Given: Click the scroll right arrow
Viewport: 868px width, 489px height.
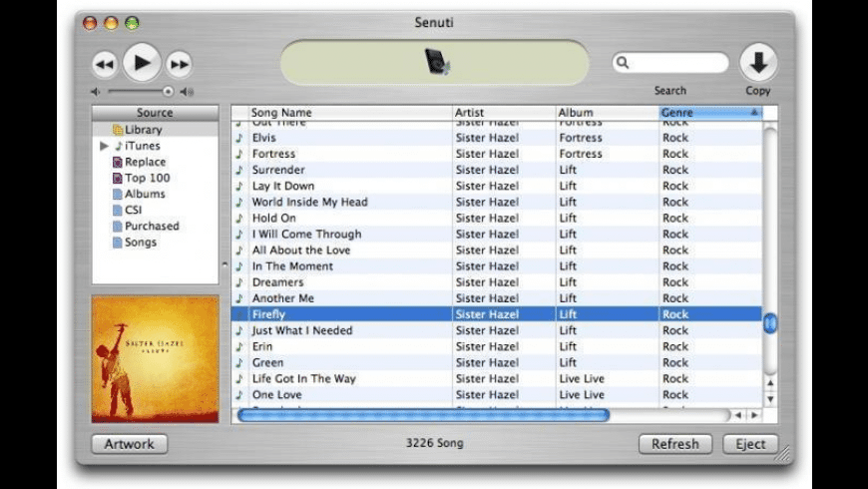Looking at the screenshot, I should (754, 415).
